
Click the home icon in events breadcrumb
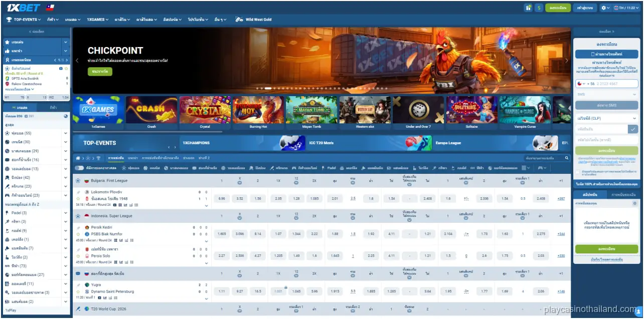pos(78,158)
